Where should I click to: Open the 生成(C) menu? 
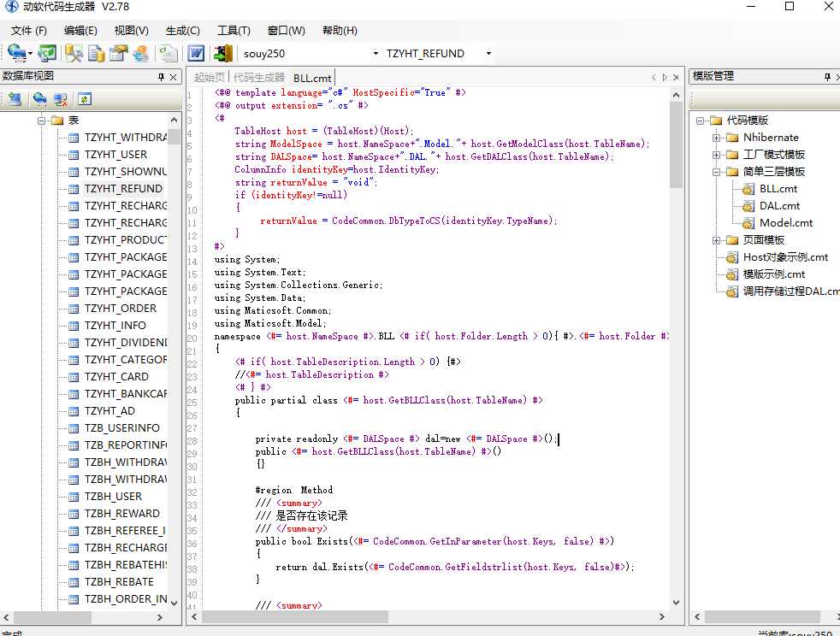pyautogui.click(x=183, y=31)
